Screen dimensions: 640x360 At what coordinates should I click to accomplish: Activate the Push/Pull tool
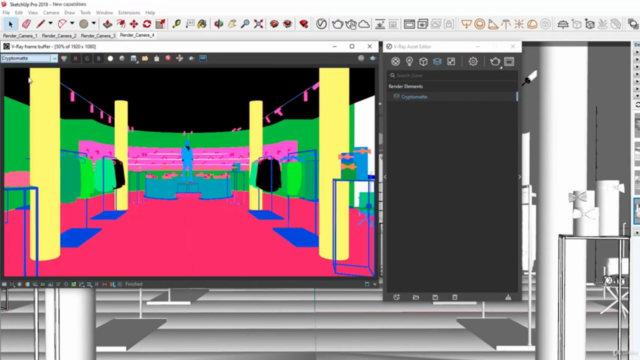coord(107,24)
